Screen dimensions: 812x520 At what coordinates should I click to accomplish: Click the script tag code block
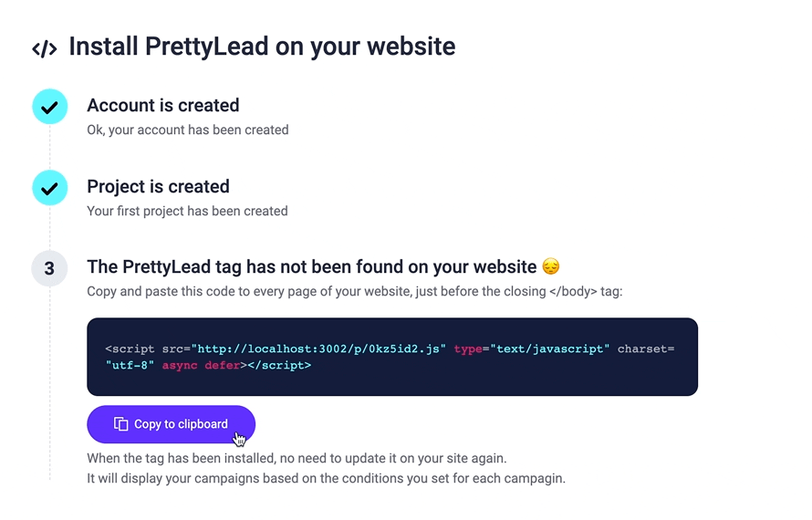392,357
